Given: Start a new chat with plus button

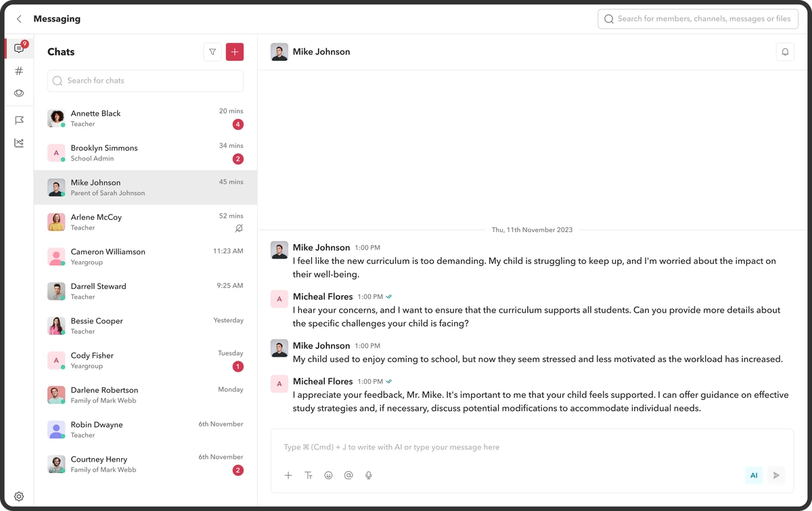Looking at the screenshot, I should (235, 52).
